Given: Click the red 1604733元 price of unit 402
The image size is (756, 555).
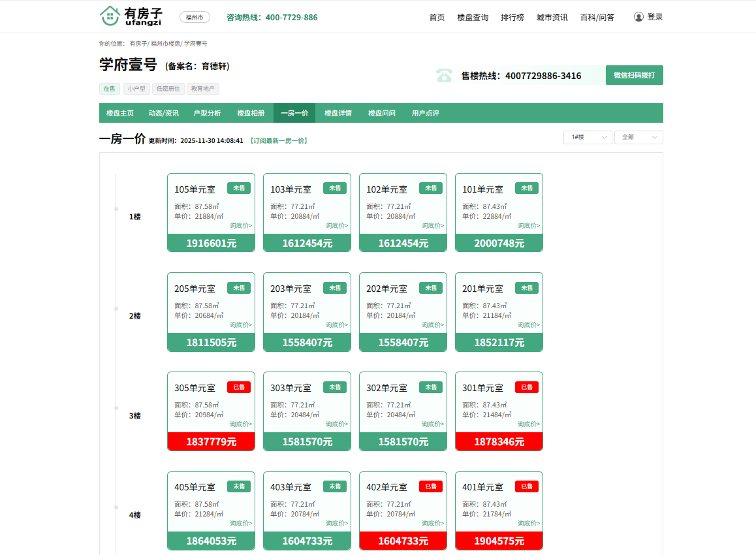Looking at the screenshot, I should point(403,541).
